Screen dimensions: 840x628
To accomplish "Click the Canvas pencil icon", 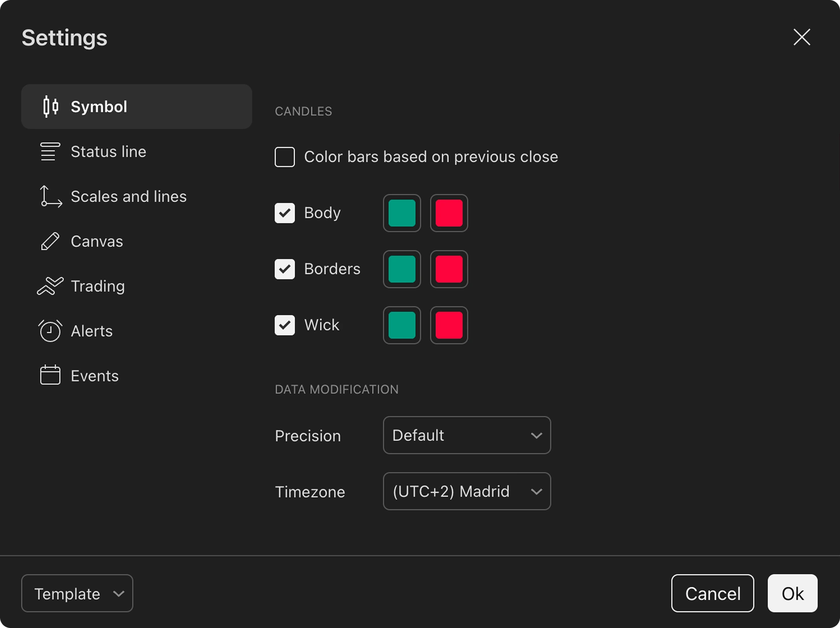I will point(50,241).
